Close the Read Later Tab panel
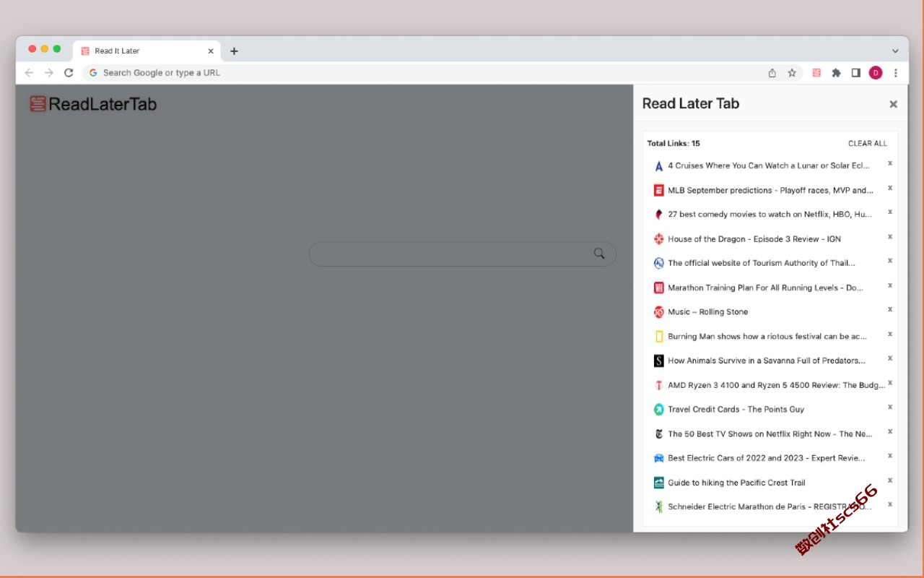Viewport: 924px width, 578px height. click(893, 104)
